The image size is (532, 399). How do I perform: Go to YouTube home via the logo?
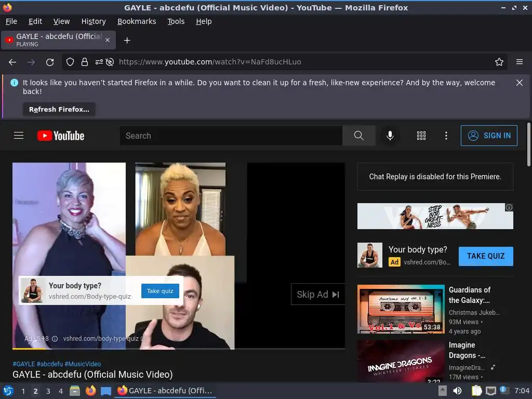click(x=61, y=136)
